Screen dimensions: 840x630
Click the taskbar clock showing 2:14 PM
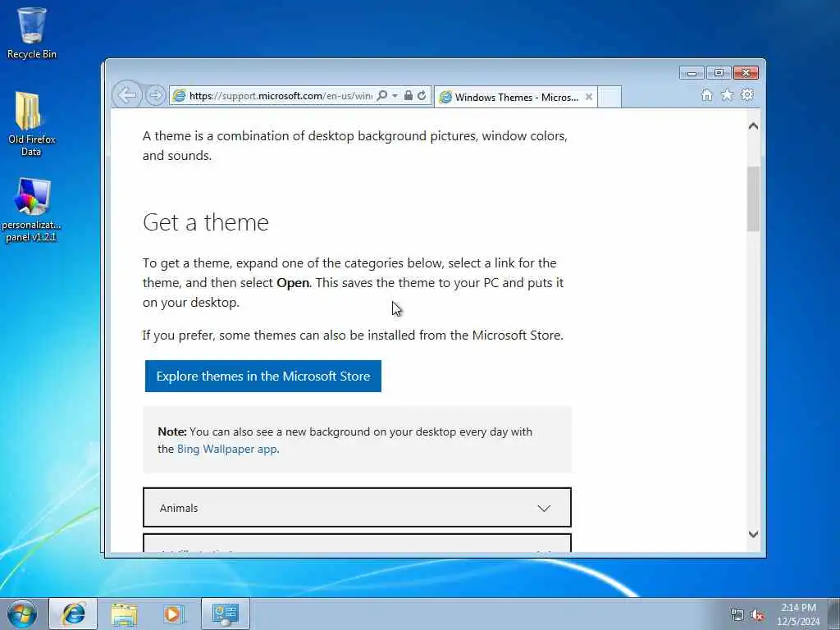pos(798,614)
